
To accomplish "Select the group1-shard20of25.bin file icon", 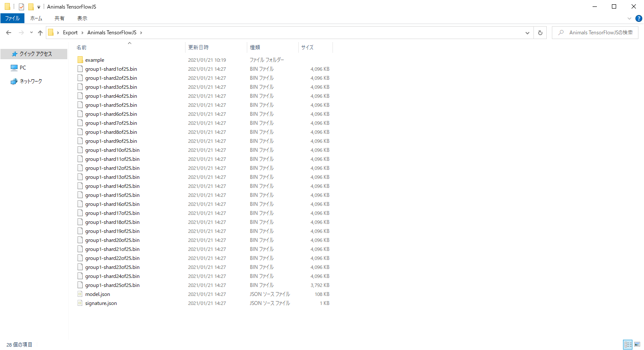I will [80, 240].
